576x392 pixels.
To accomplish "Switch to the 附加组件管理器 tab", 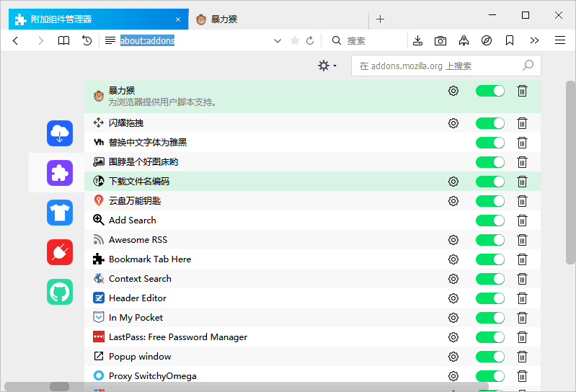I will 99,19.
